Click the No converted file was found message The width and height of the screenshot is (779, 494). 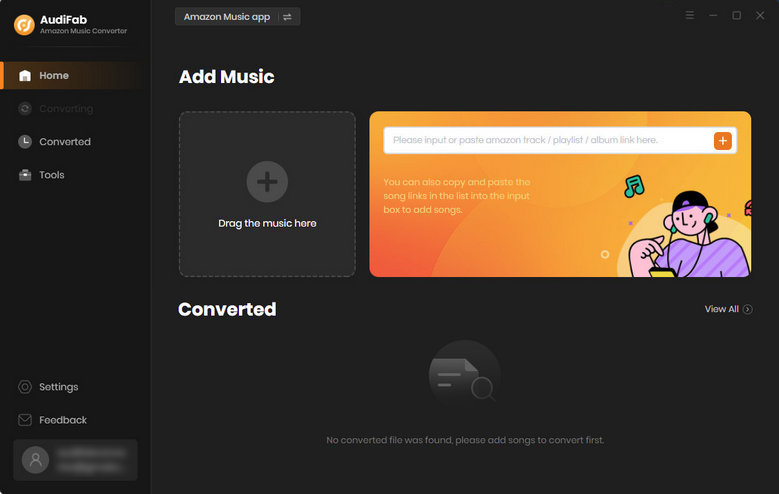click(465, 440)
